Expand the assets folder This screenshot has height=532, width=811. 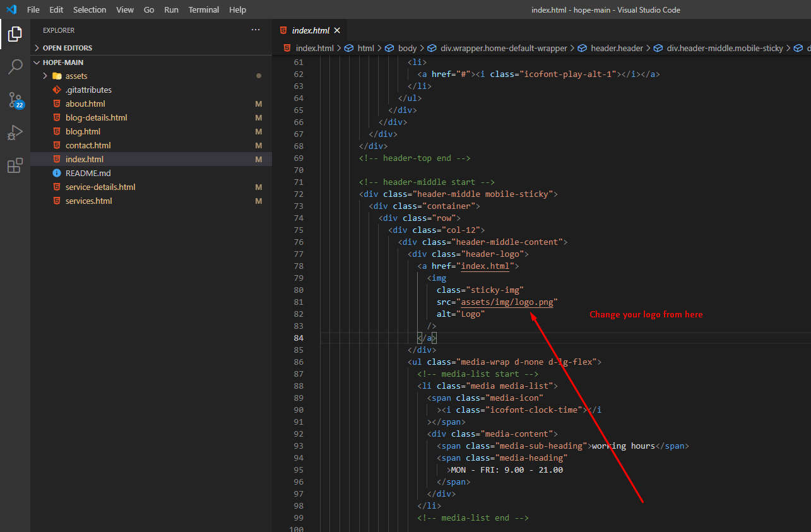(76, 76)
